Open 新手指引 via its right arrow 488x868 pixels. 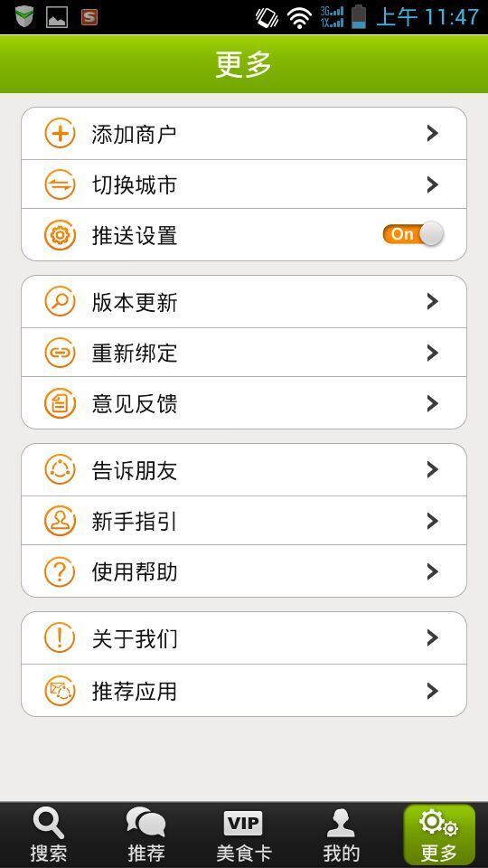(x=433, y=521)
